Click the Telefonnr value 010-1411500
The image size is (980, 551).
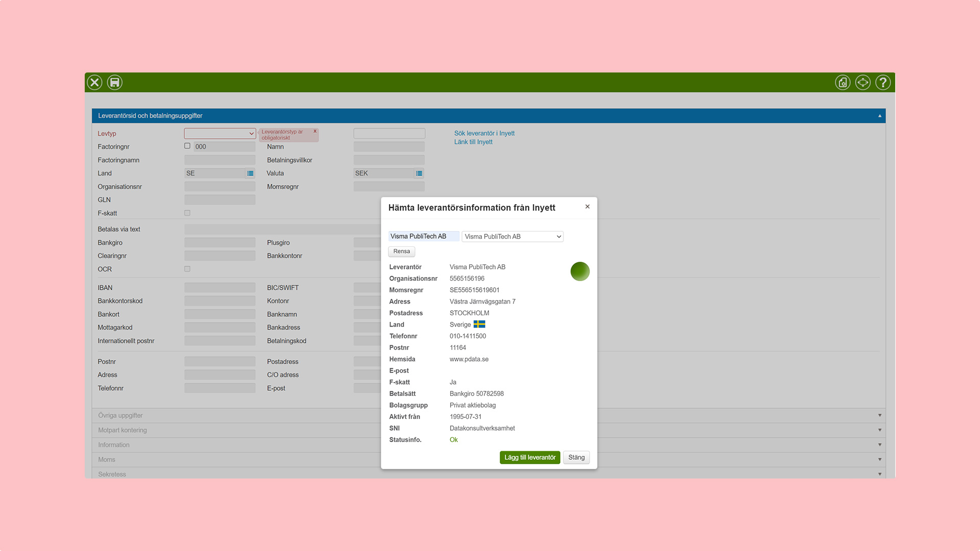click(x=468, y=336)
